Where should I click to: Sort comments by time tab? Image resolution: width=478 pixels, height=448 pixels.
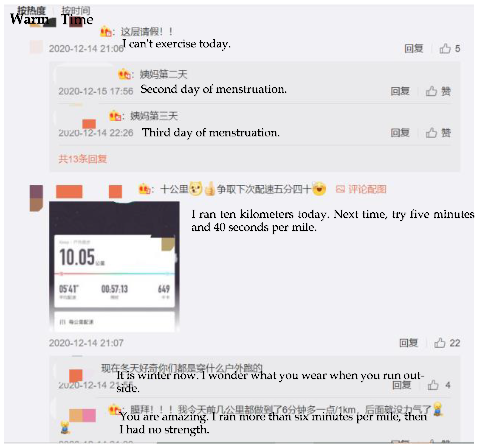[x=76, y=11]
